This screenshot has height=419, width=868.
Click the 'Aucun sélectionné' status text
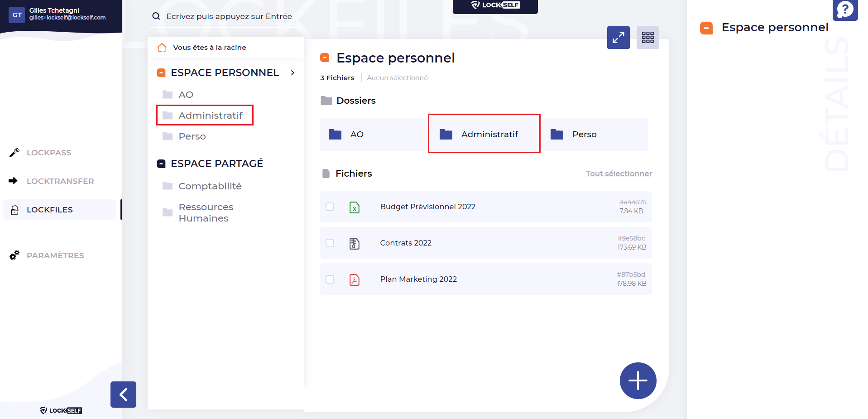(397, 78)
